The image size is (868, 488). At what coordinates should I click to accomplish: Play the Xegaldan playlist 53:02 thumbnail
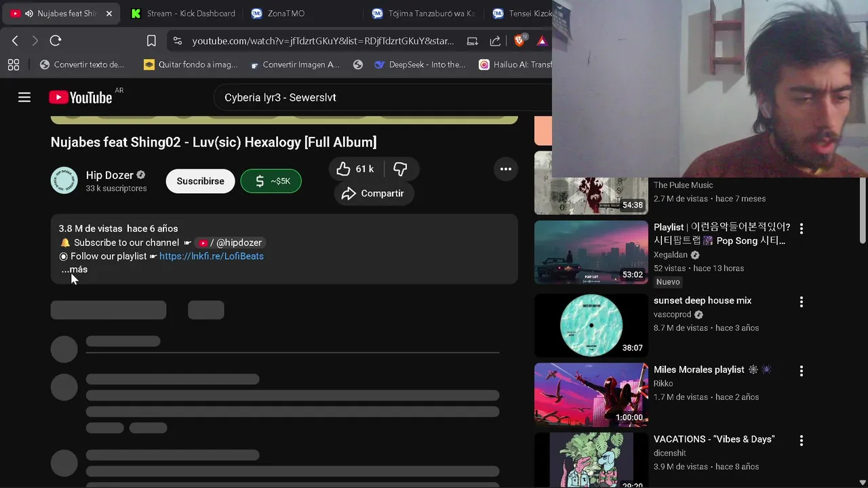[591, 253]
